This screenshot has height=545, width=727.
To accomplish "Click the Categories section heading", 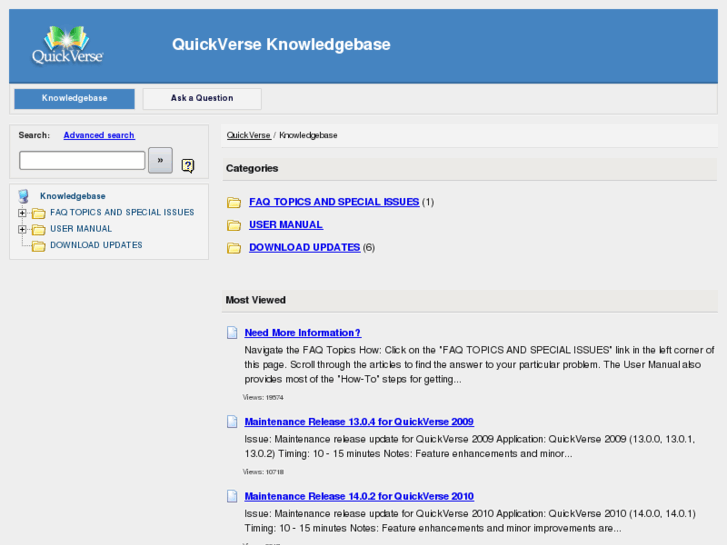I will (252, 168).
